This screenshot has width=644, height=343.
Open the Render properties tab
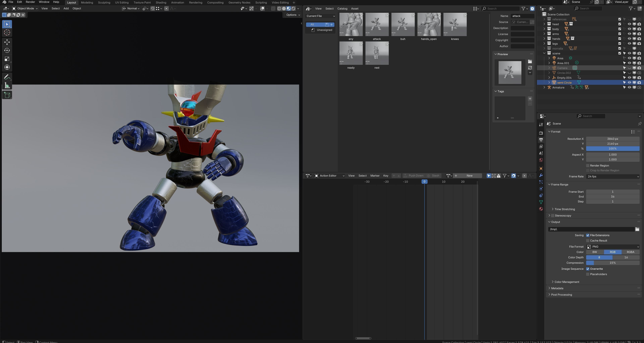click(541, 133)
